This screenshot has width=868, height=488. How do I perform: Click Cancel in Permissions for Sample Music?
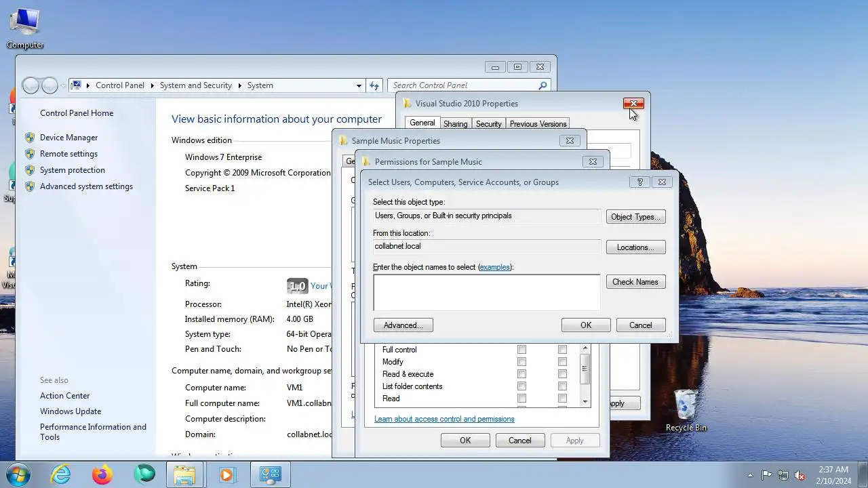pyautogui.click(x=520, y=441)
